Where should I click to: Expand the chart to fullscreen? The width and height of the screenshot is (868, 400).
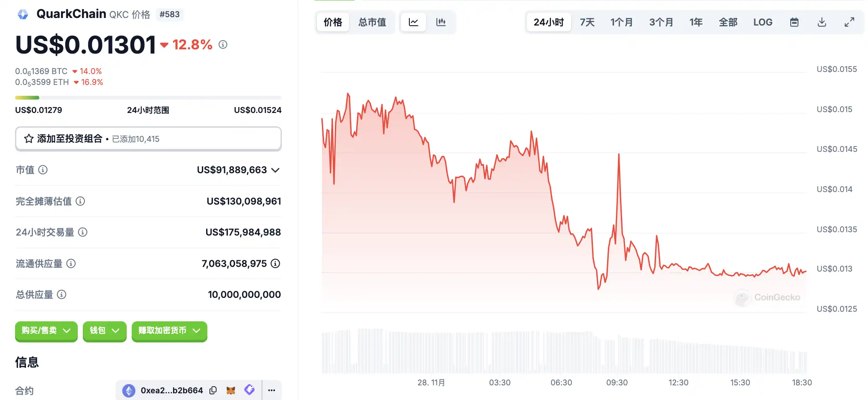pos(849,22)
